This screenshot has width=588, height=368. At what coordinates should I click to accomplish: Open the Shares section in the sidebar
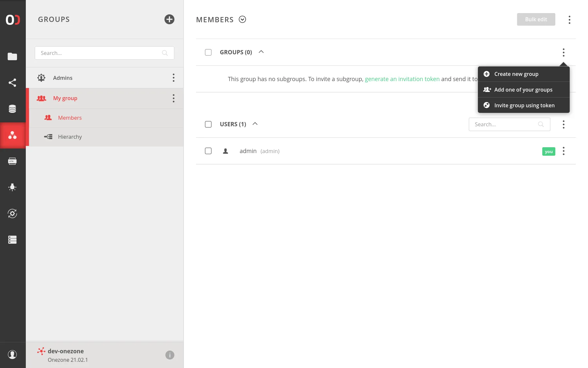tap(12, 82)
